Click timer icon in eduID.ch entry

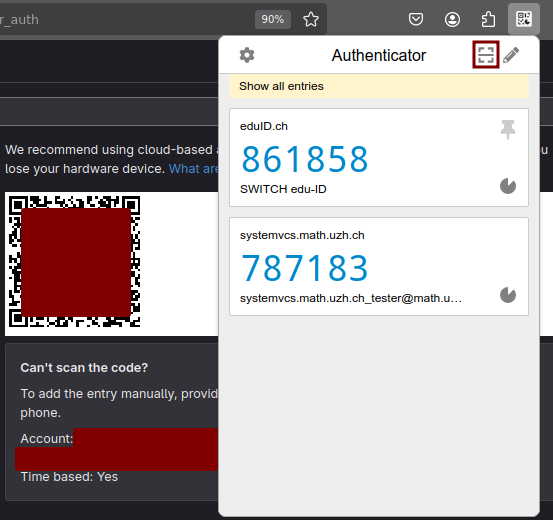tap(508, 186)
